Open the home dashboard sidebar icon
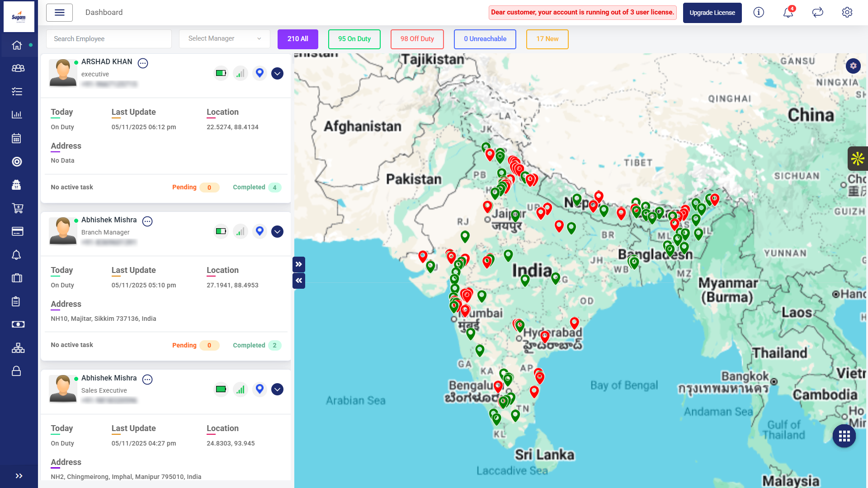The width and height of the screenshot is (868, 488). tap(17, 45)
